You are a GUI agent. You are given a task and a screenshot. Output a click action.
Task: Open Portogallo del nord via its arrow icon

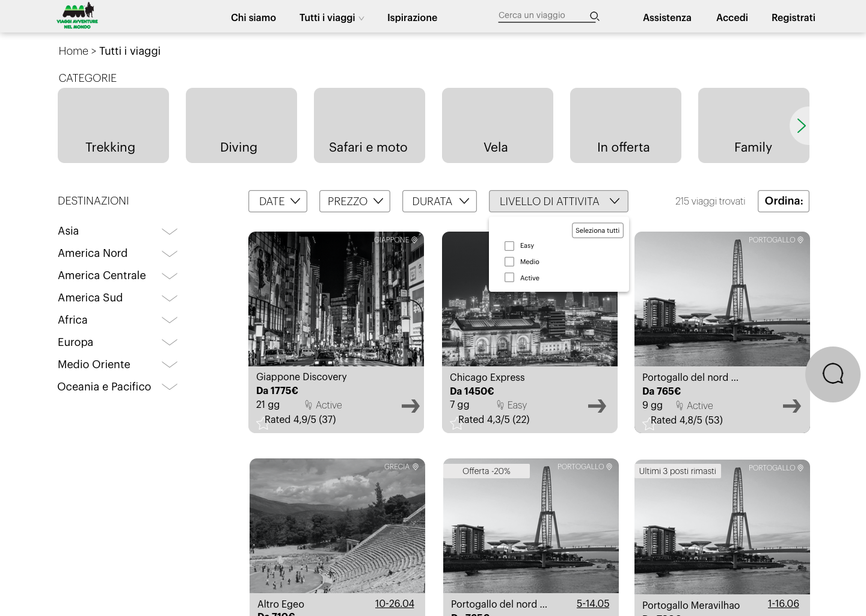pos(792,407)
